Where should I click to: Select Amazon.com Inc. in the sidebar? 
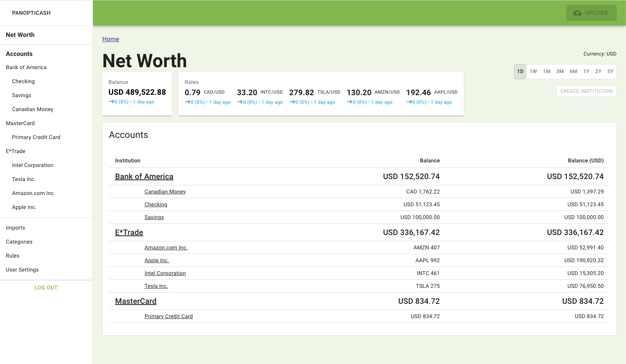point(33,193)
